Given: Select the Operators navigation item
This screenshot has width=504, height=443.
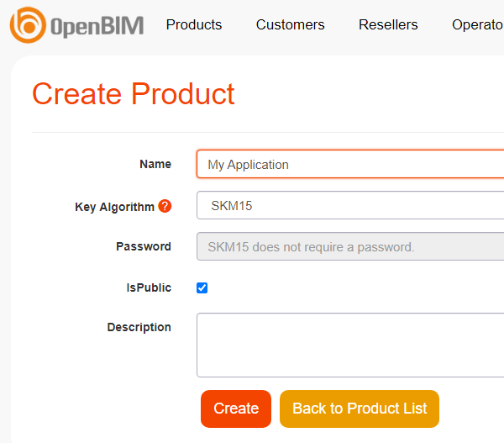Looking at the screenshot, I should click(477, 25).
